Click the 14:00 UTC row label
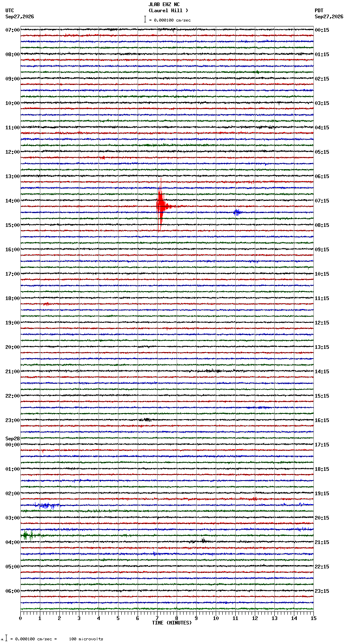The image size is (346, 644). tap(13, 201)
